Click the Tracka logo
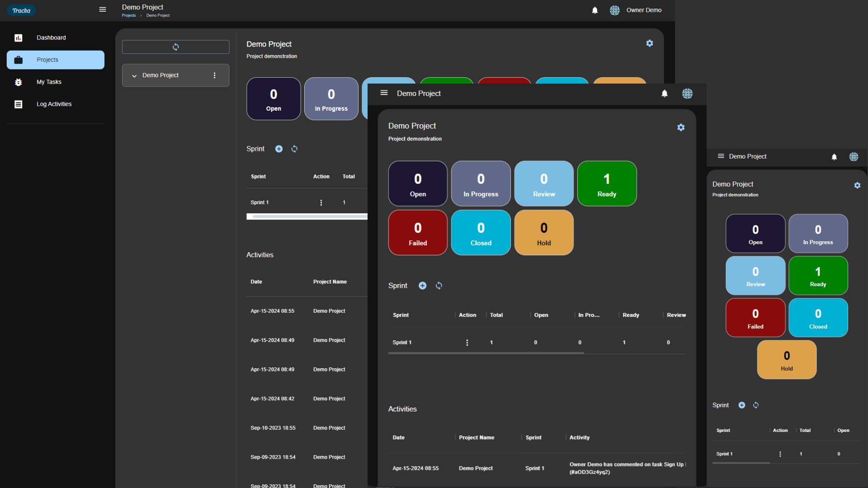868x488 pixels. [21, 10]
